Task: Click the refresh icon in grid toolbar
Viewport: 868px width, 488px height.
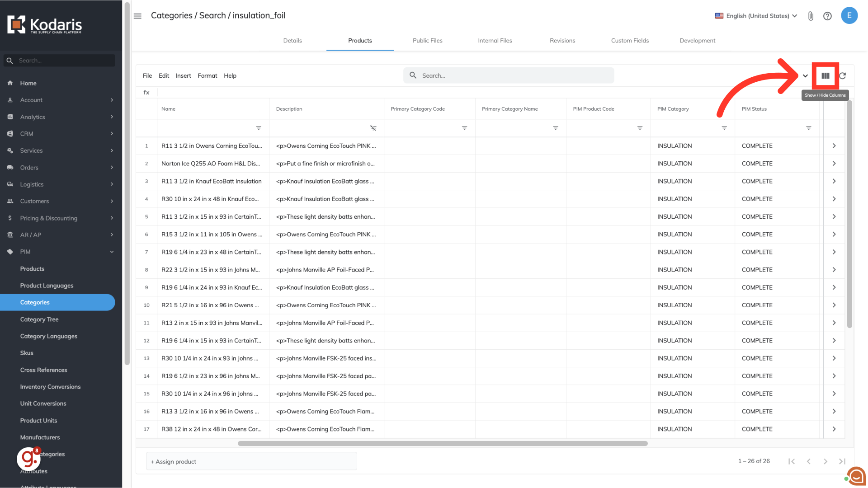Action: 843,76
